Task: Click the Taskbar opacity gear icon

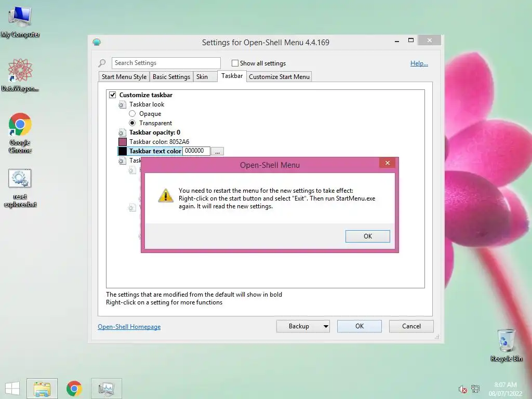Action: (x=122, y=132)
